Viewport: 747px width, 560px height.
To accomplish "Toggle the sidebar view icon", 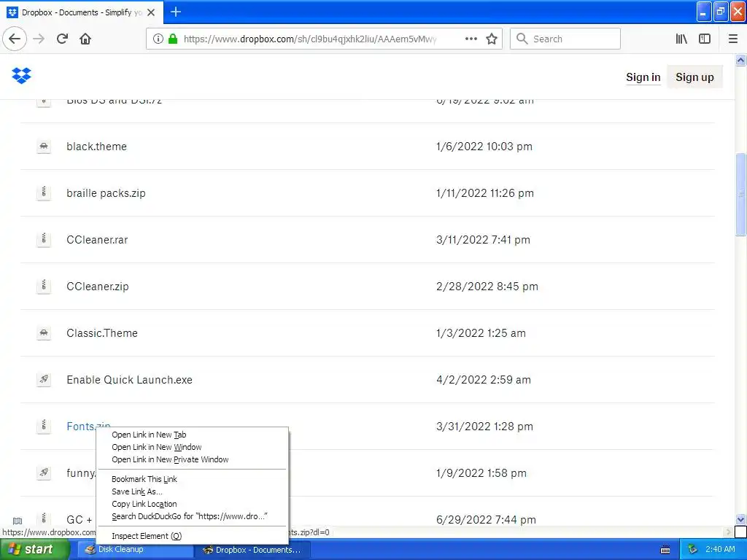I will 705,39.
